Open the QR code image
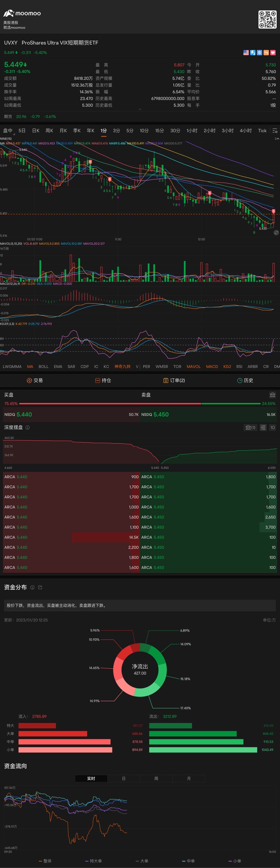Image resolution: width=280 pixels, height=868 pixels. point(267,19)
